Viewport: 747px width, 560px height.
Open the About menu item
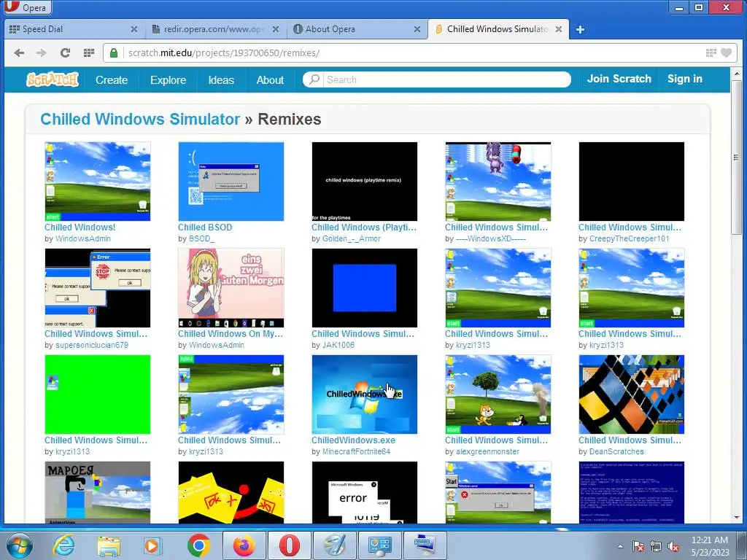point(270,80)
